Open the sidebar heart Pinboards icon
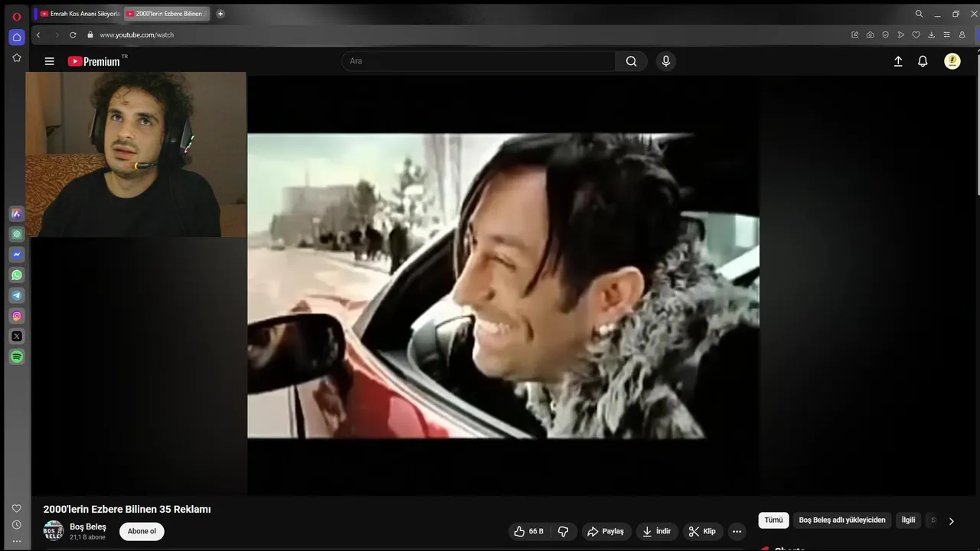The height and width of the screenshot is (551, 980). tap(17, 508)
